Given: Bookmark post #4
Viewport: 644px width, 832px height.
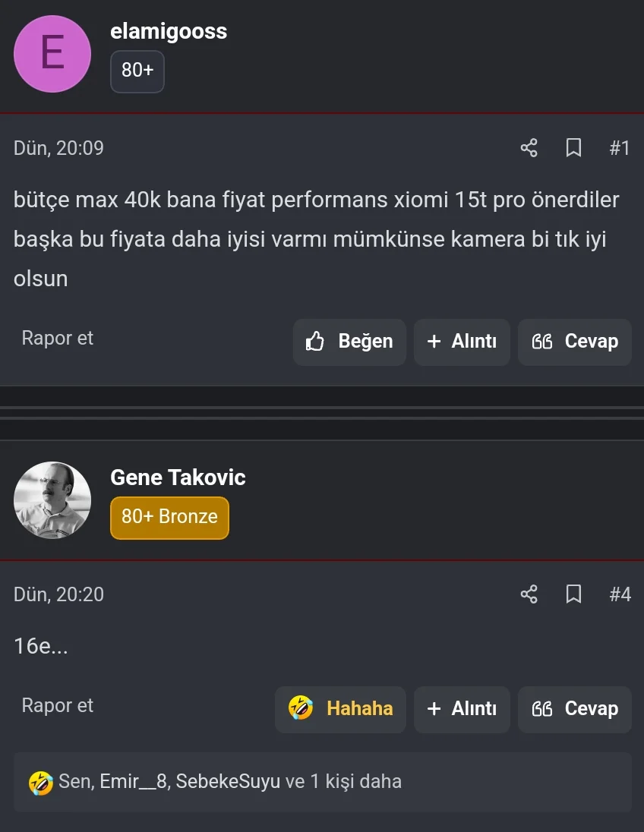Looking at the screenshot, I should (x=573, y=594).
